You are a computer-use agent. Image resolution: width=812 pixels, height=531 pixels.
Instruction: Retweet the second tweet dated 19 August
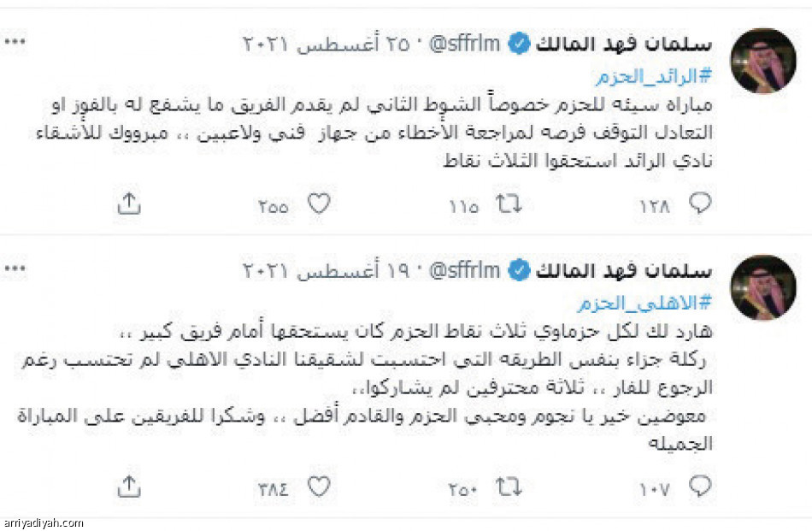tap(508, 486)
